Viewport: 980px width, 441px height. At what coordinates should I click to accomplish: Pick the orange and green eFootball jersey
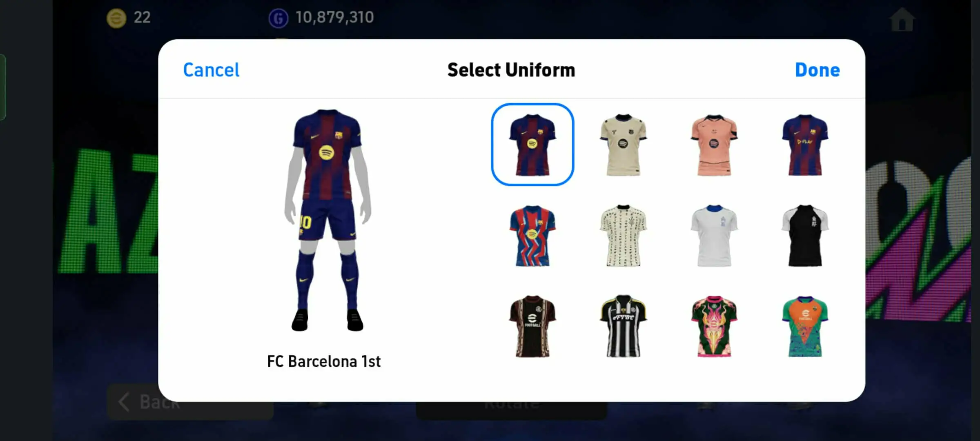pyautogui.click(x=805, y=327)
